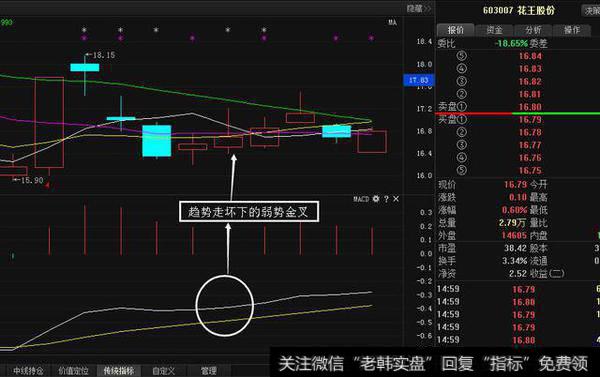Click the 换手 value 3.34%
Viewport: 600px width, 377px height.
point(514,261)
